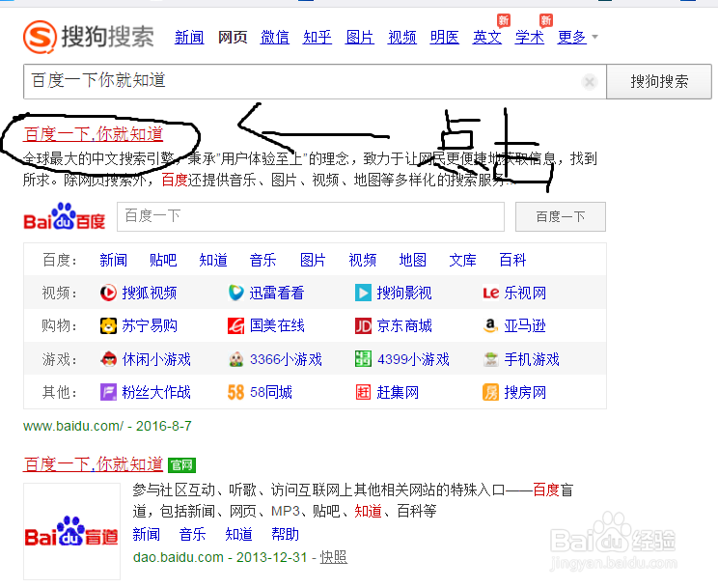Open the 知乎 search tab

tap(318, 37)
